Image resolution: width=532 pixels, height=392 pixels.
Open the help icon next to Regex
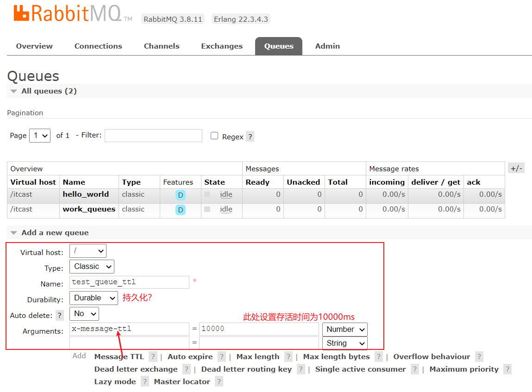[x=250, y=137]
